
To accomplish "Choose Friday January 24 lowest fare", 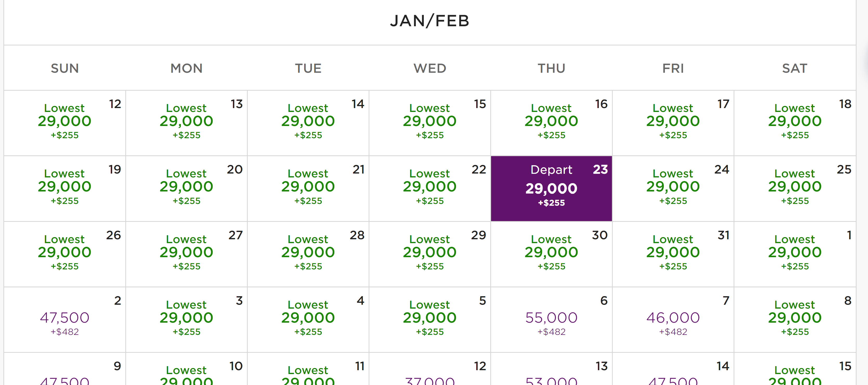I will pyautogui.click(x=673, y=187).
